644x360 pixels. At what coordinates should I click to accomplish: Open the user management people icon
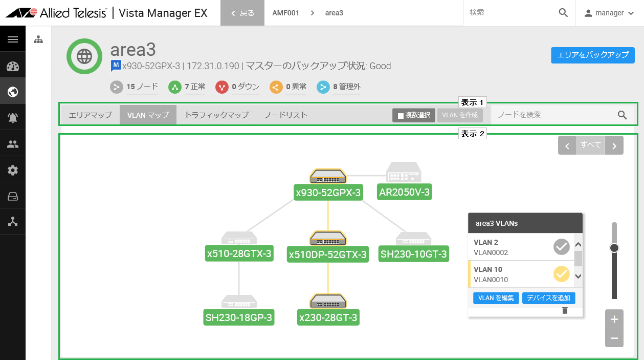13,144
